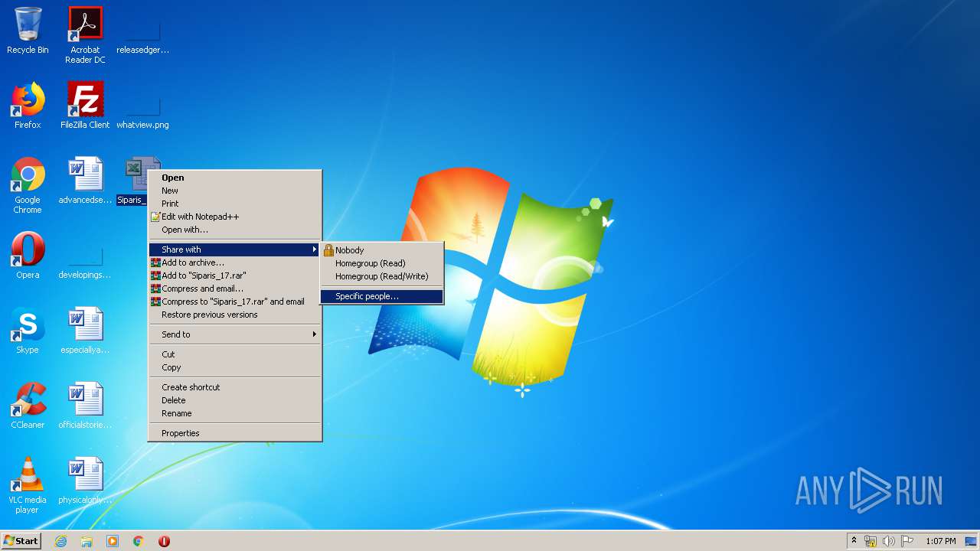Show hidden tray icons arrow

coord(854,541)
